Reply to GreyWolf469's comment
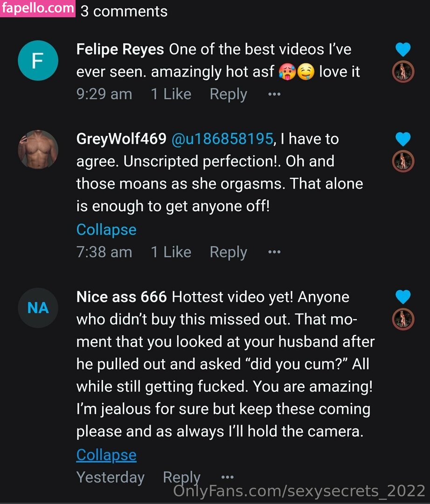The height and width of the screenshot is (504, 430). [x=228, y=252]
